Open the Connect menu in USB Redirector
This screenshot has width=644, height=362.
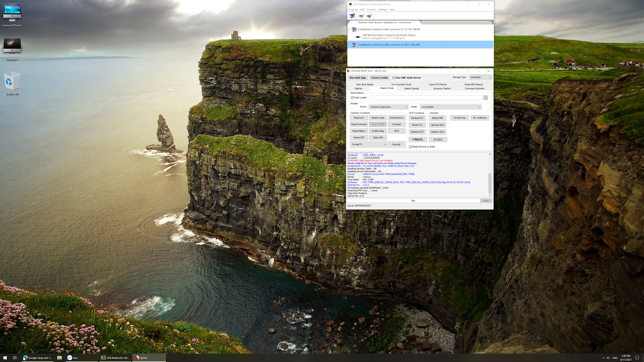click(371, 9)
